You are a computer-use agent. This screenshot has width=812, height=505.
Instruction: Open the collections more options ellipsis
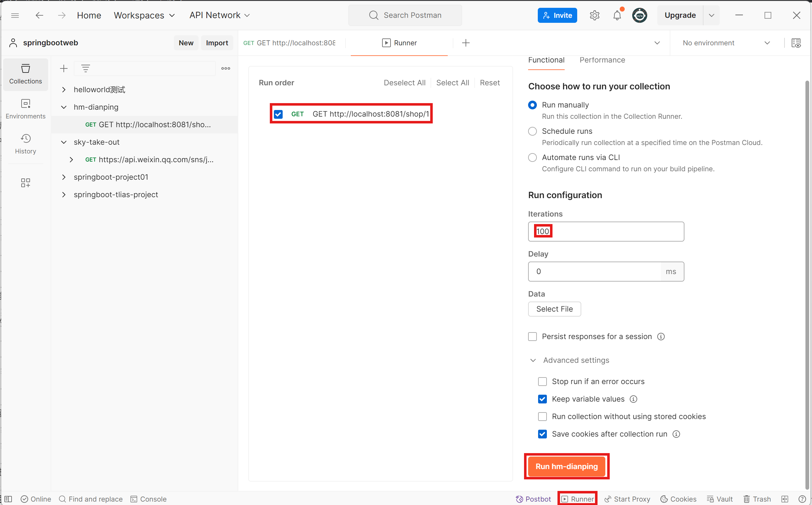(225, 68)
